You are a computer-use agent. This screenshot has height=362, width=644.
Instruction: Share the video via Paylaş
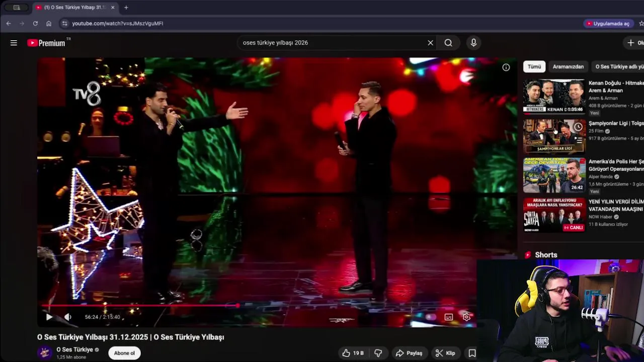(x=409, y=353)
